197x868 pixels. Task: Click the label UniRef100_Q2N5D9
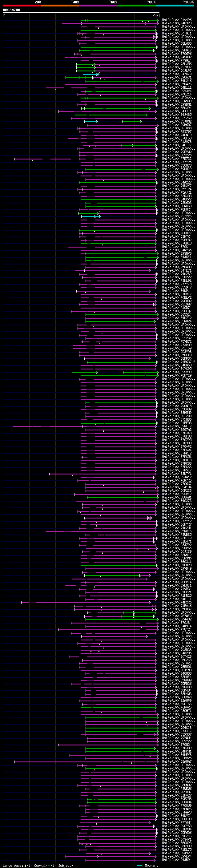[177, 101]
